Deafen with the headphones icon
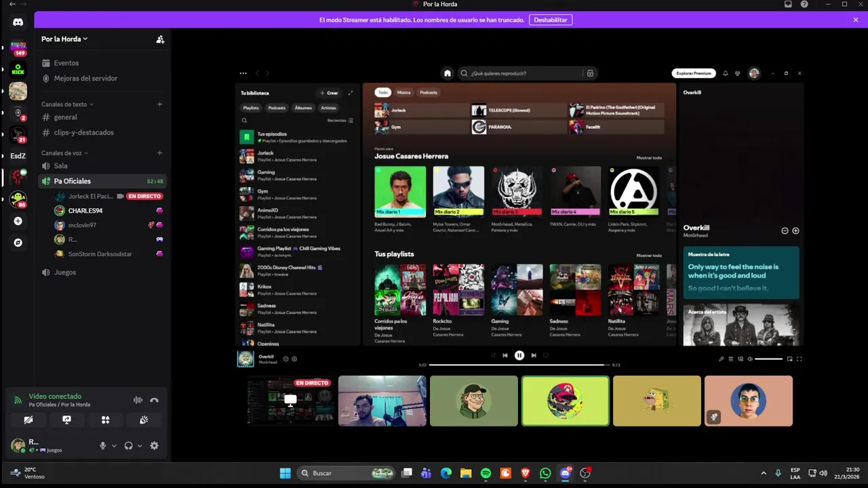The image size is (868, 488). pyautogui.click(x=128, y=445)
